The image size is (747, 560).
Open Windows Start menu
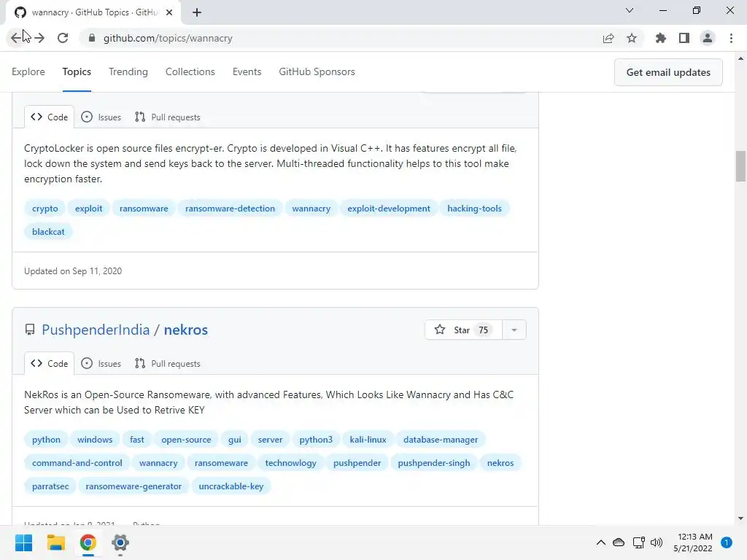[24, 542]
